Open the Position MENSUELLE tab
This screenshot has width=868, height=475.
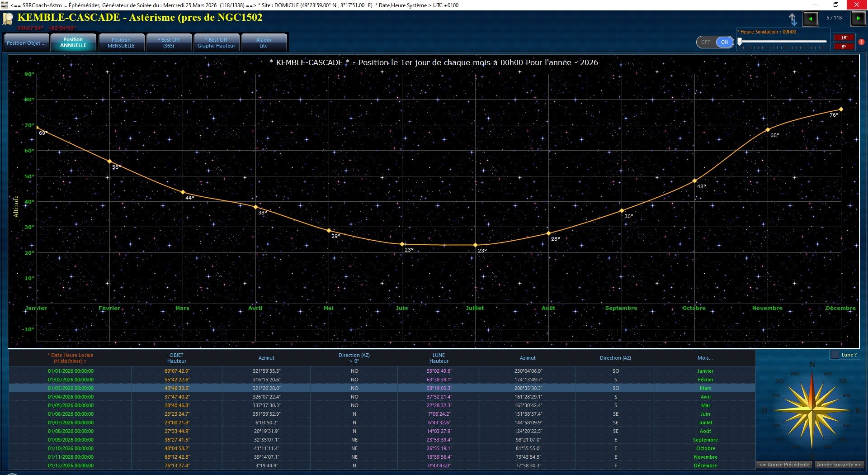[x=121, y=43]
